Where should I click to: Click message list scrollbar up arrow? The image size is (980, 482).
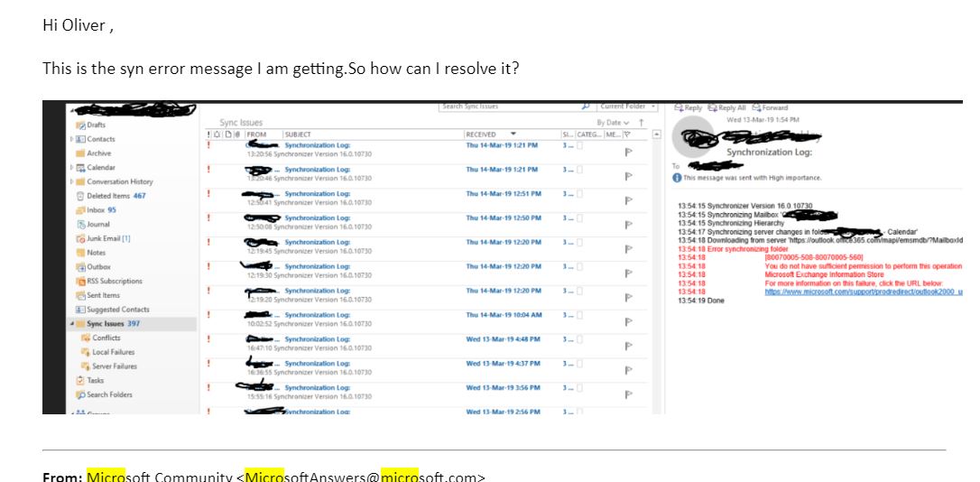(656, 134)
